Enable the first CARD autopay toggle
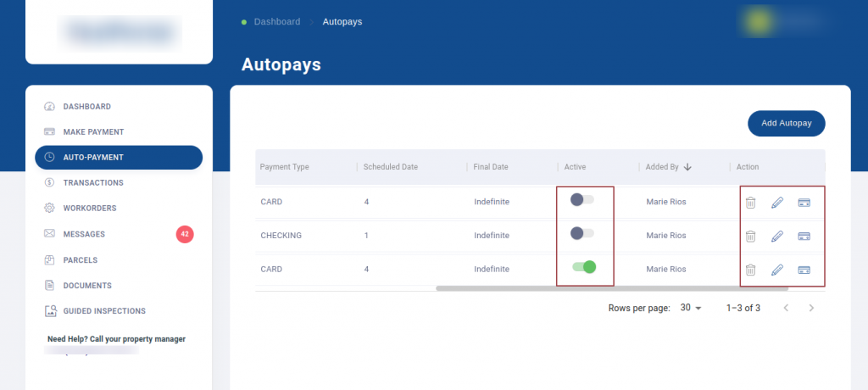Viewport: 868px width, 390px height. coord(582,200)
